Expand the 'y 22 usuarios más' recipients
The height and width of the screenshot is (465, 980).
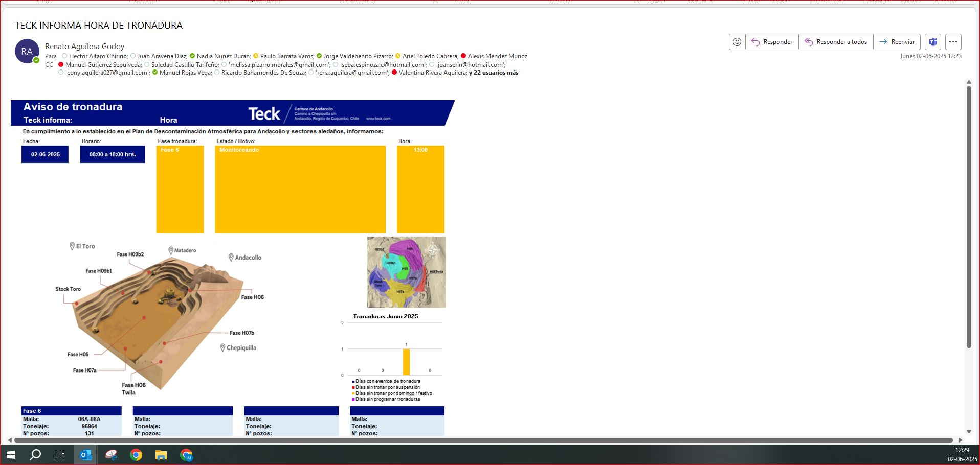click(494, 73)
